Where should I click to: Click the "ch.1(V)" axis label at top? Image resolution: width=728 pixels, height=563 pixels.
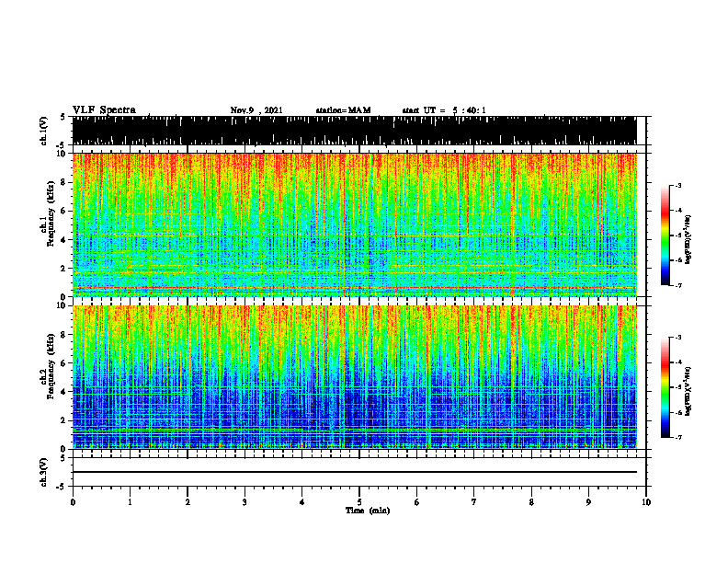click(x=43, y=131)
